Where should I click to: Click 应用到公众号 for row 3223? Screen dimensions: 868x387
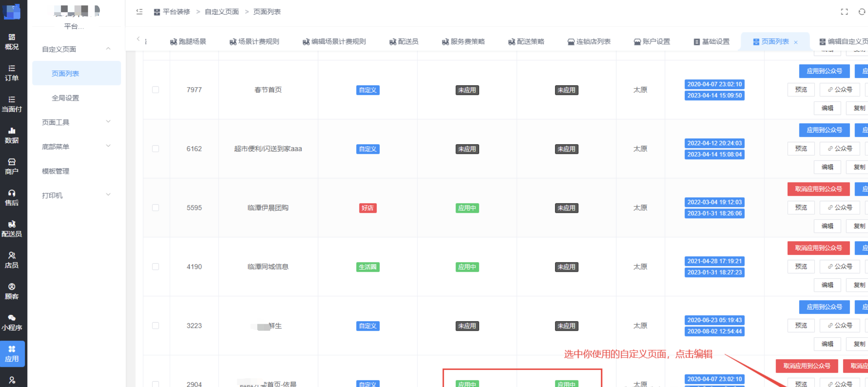pyautogui.click(x=824, y=307)
